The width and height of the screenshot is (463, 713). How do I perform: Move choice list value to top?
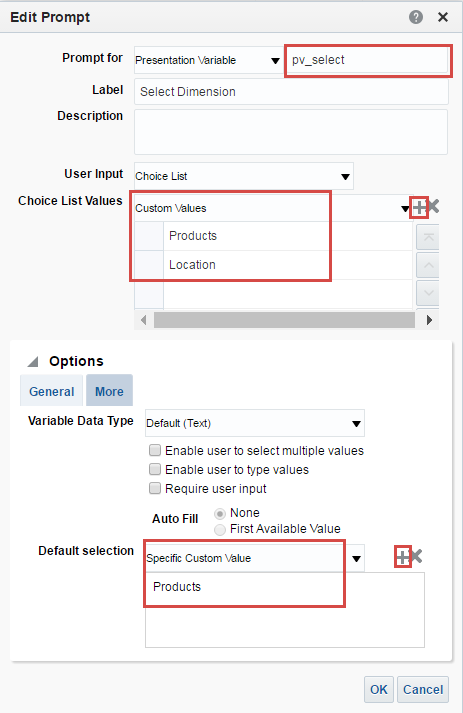[x=428, y=237]
